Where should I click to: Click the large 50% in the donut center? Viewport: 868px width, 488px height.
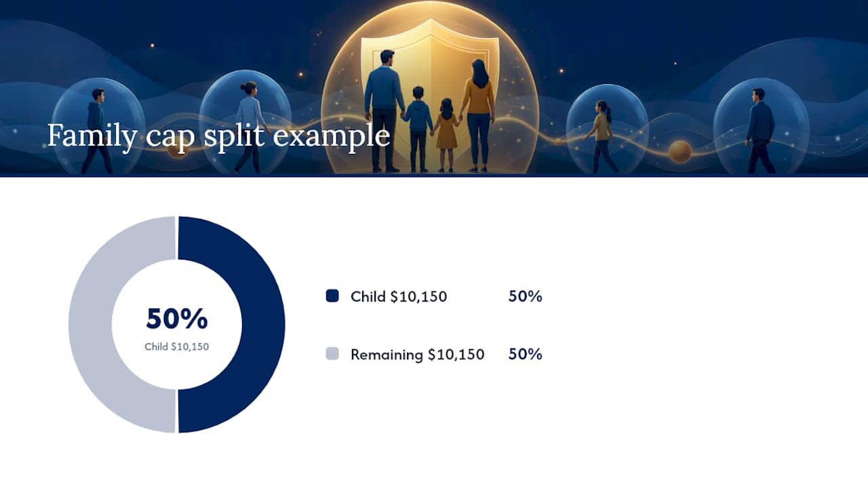pos(177,319)
